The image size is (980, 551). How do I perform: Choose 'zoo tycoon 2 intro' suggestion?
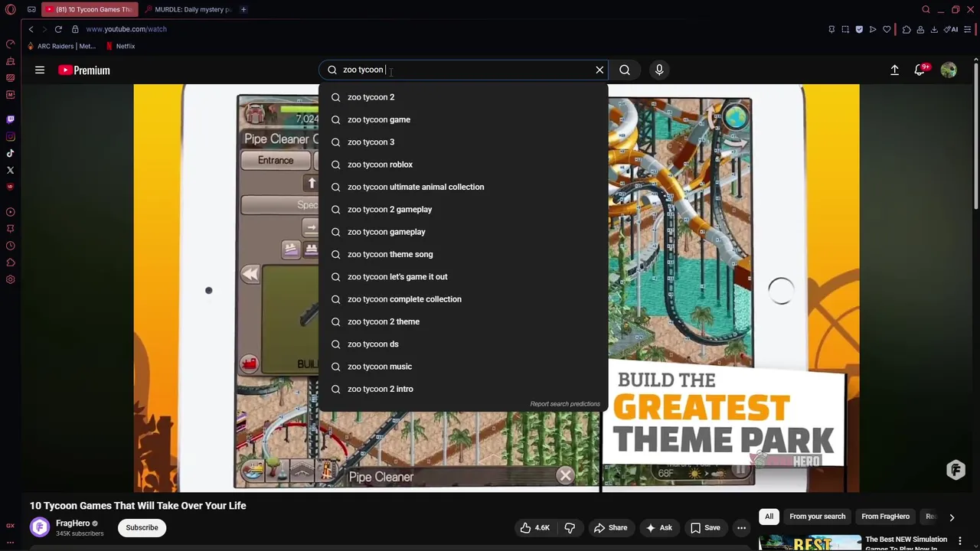[463, 389]
